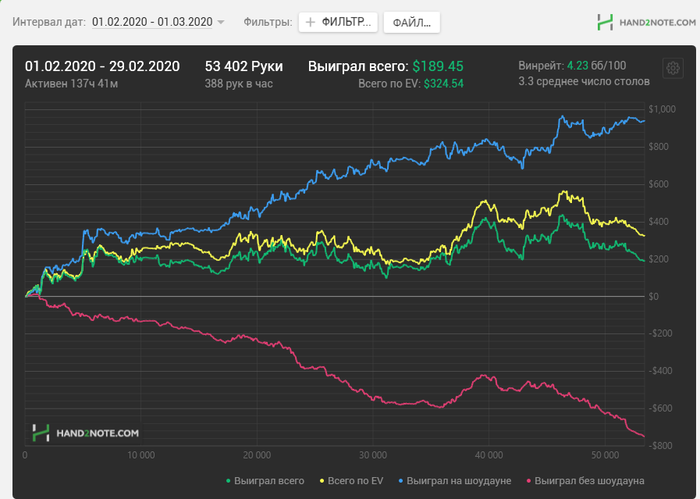This screenshot has width=700, height=499.
Task: Click the green Hand2Note H logo icon at top right
Action: click(x=605, y=22)
